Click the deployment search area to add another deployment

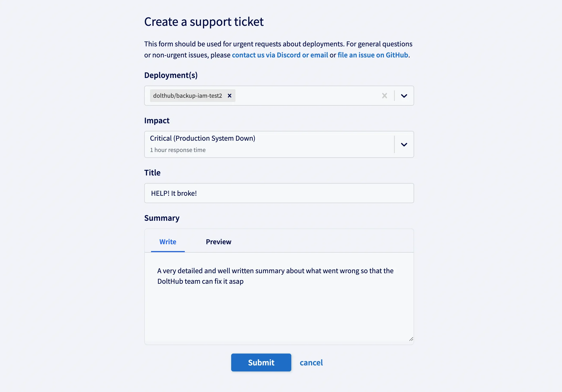point(303,96)
